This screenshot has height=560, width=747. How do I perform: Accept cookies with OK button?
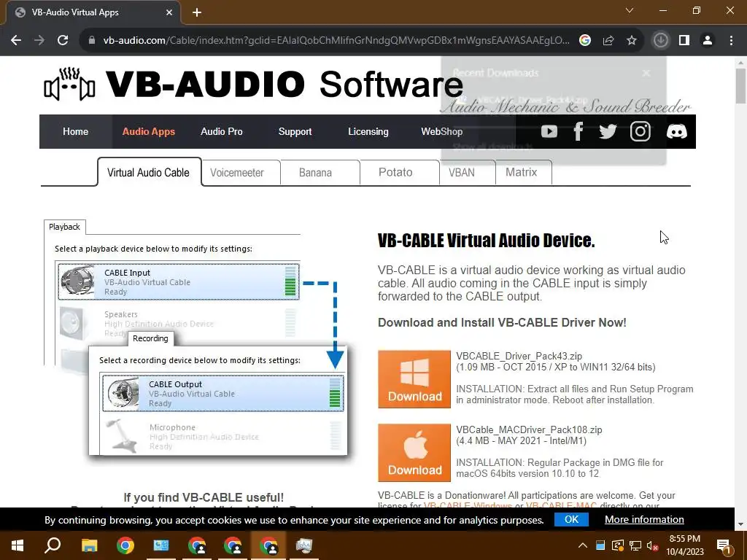click(x=571, y=519)
